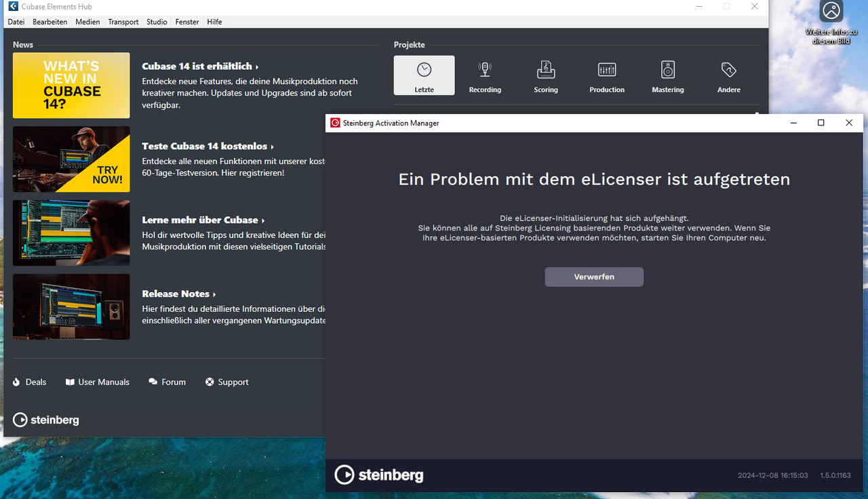Select the Andere tag project category

(x=729, y=75)
